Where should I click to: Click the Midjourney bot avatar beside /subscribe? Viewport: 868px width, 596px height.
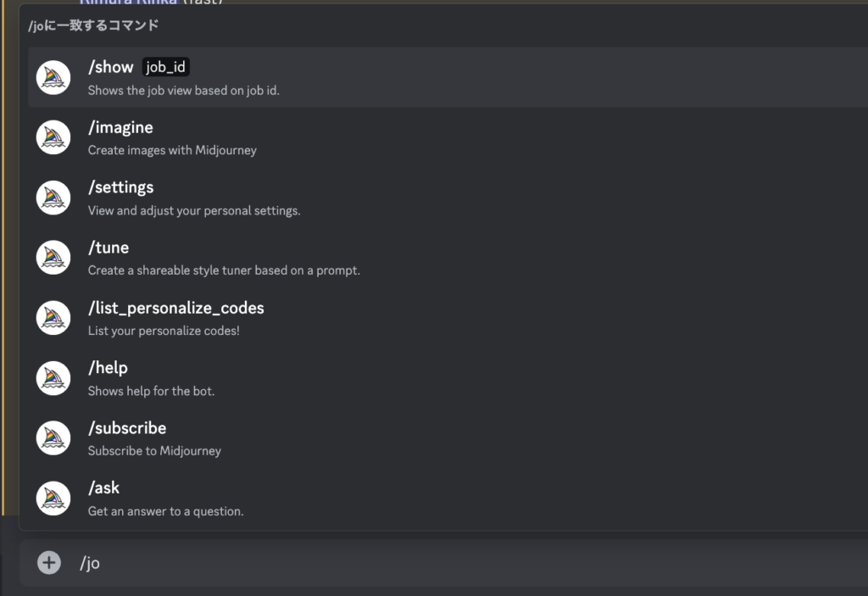point(53,437)
